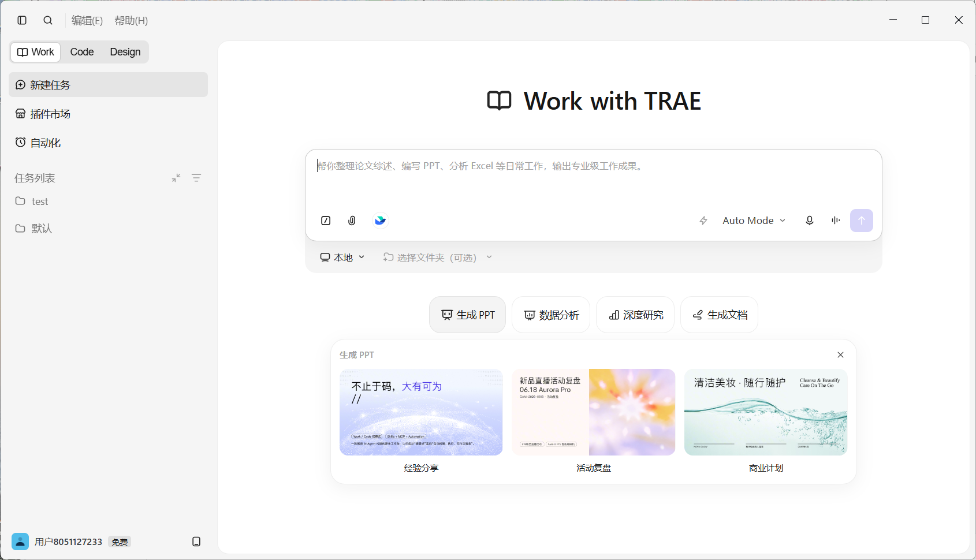Choose the 商业计划 template thumbnail

pyautogui.click(x=766, y=412)
